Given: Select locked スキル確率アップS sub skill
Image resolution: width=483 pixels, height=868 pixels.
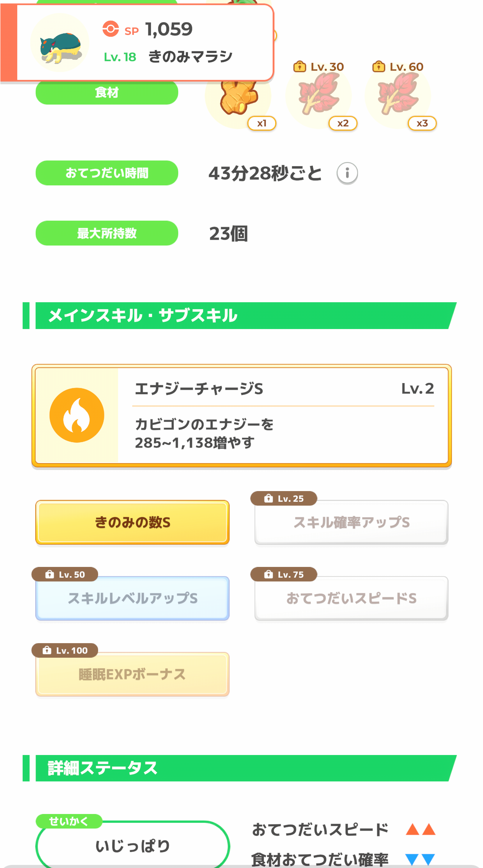Looking at the screenshot, I should pyautogui.click(x=352, y=522).
